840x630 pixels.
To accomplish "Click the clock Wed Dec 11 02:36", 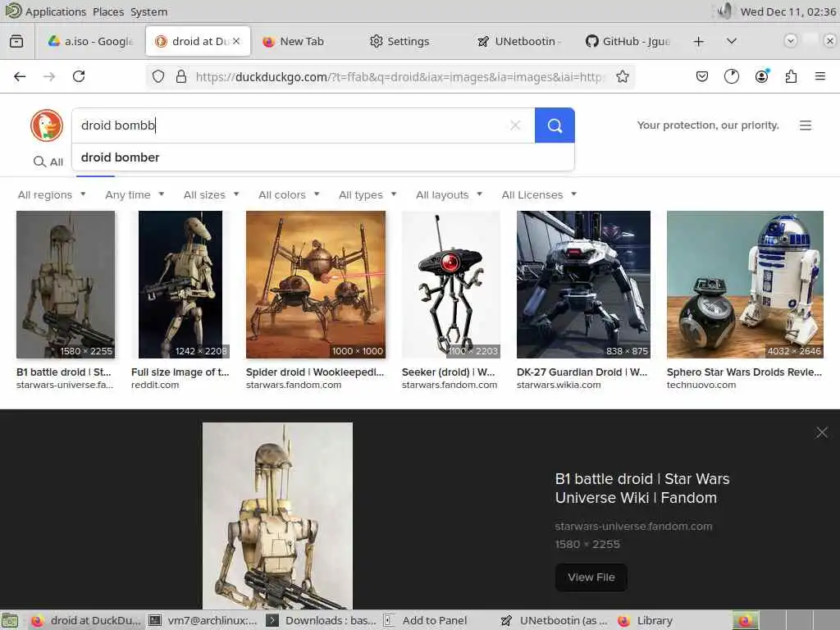I will [x=788, y=11].
